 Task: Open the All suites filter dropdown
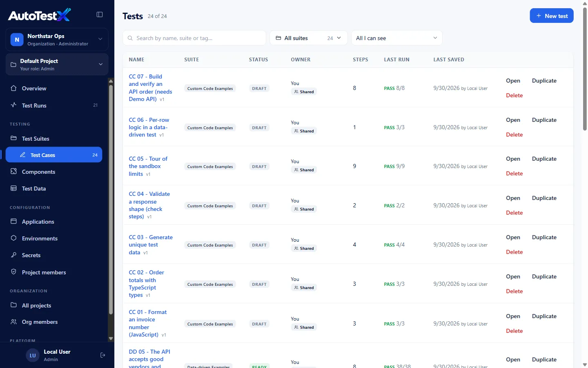click(x=309, y=38)
